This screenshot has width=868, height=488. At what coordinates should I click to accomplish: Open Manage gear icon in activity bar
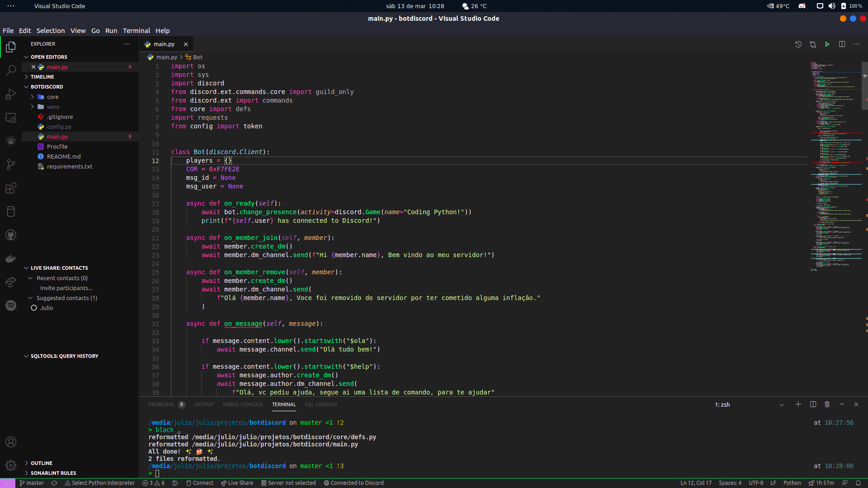click(x=11, y=465)
